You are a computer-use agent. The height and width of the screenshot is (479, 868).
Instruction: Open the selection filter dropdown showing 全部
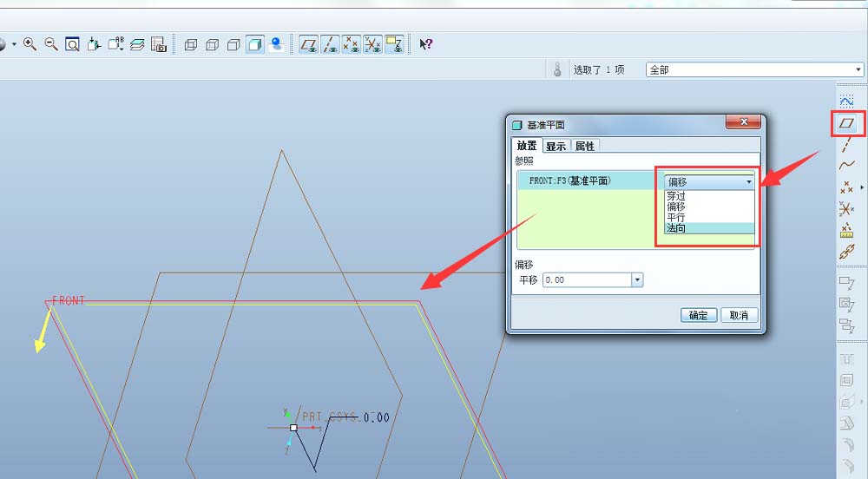[x=754, y=69]
